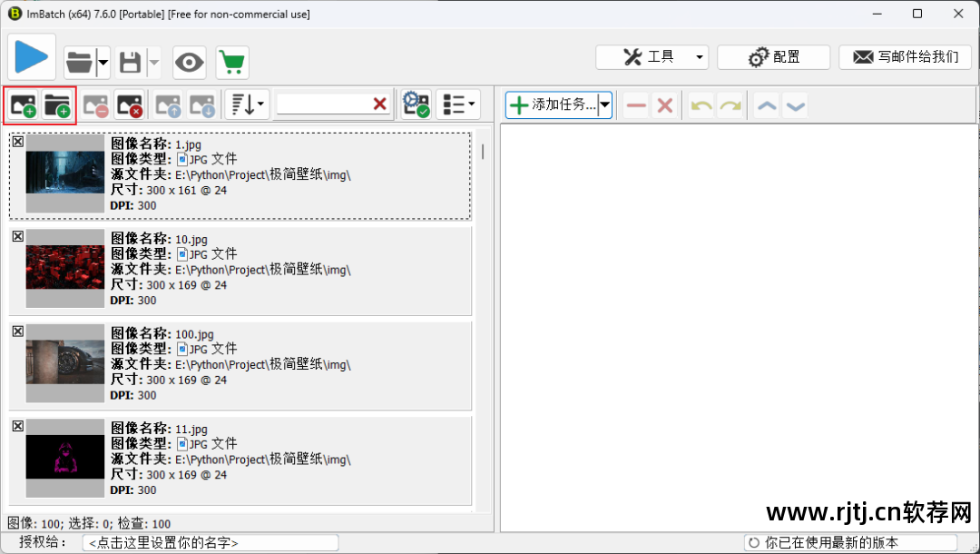
Task: Click the remove all images icon
Action: [130, 105]
